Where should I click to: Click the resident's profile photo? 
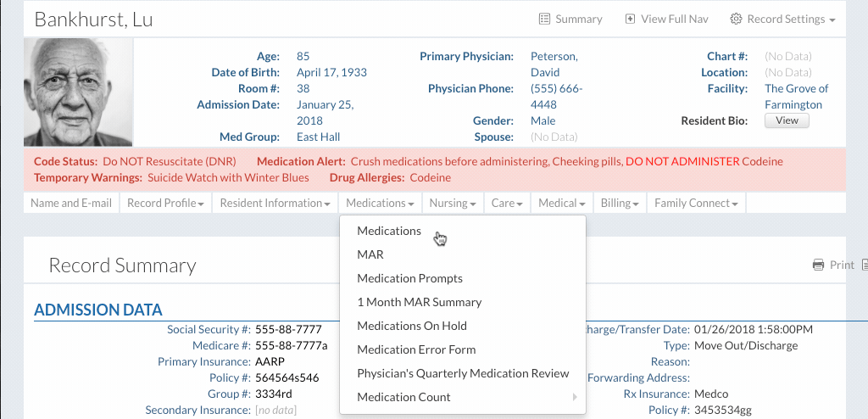(x=78, y=92)
